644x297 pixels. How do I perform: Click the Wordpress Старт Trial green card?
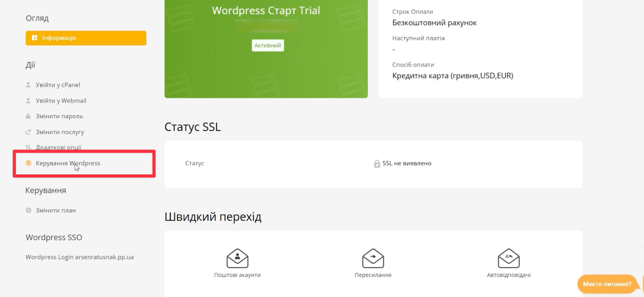click(266, 49)
